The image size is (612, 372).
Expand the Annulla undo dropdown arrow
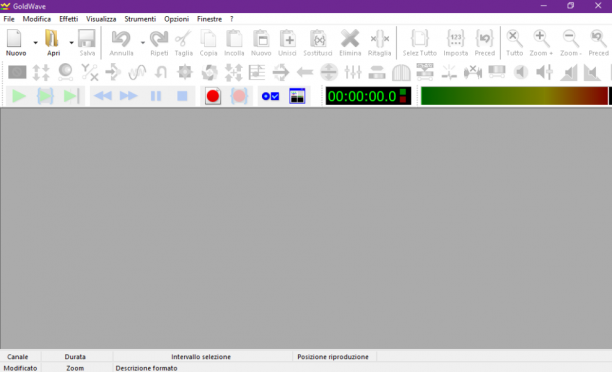(142, 43)
